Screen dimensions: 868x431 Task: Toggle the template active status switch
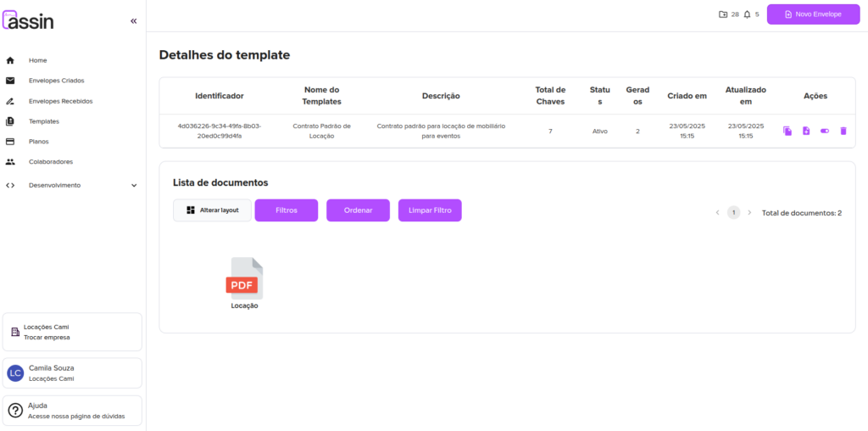tap(825, 131)
